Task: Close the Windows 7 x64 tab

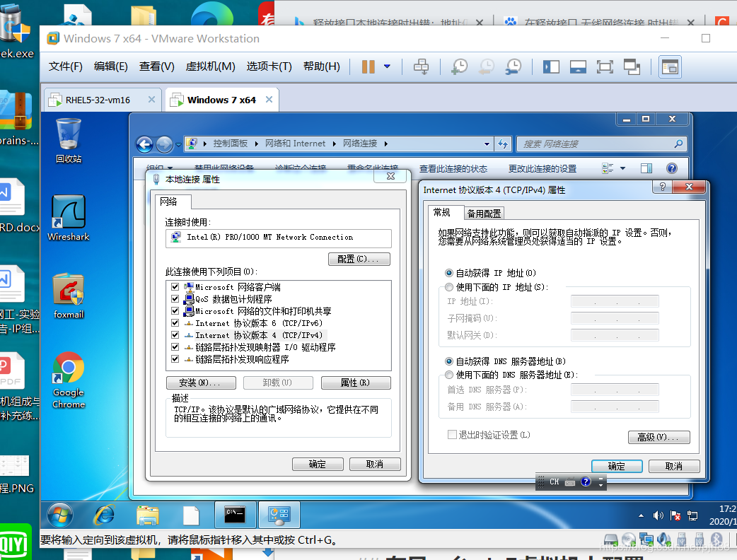Action: tap(269, 99)
